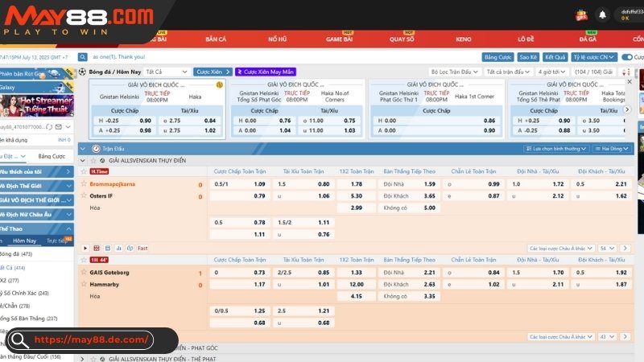
Task: Open the 54 markets dropdown
Action: pos(607,249)
